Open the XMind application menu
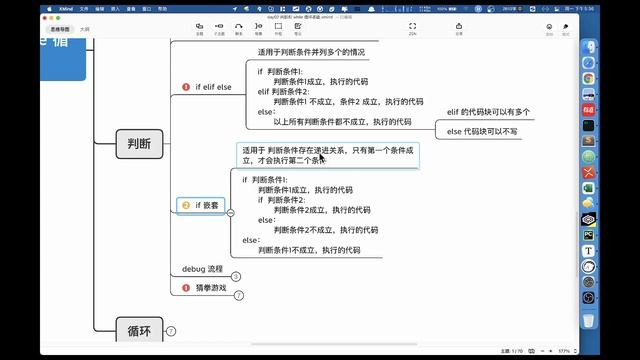640x360 pixels. [x=66, y=9]
